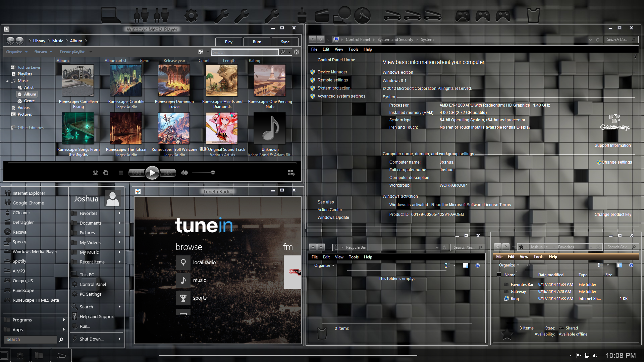Open the Bing shortcut in Favorites folder

[x=515, y=299]
